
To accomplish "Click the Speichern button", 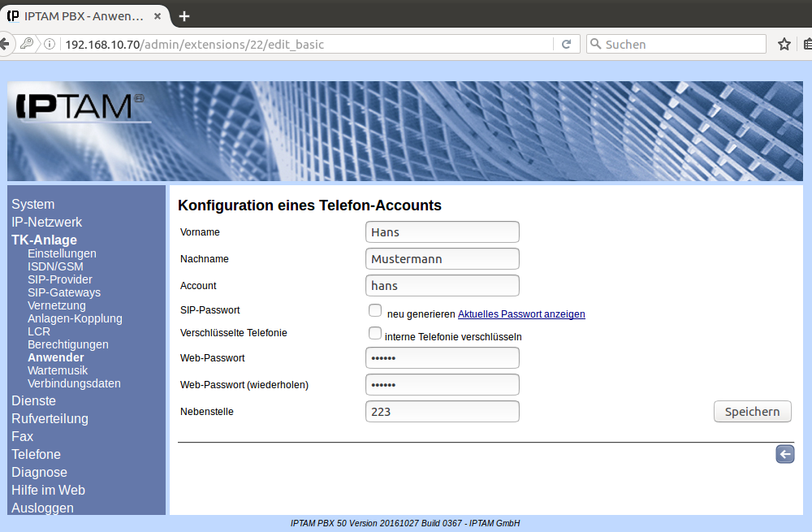I will click(752, 412).
